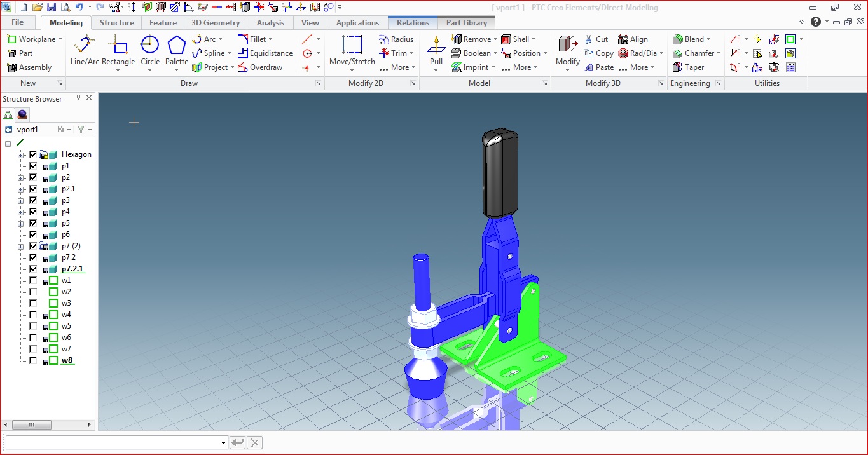
Task: Click into the command line input field
Action: click(113, 443)
